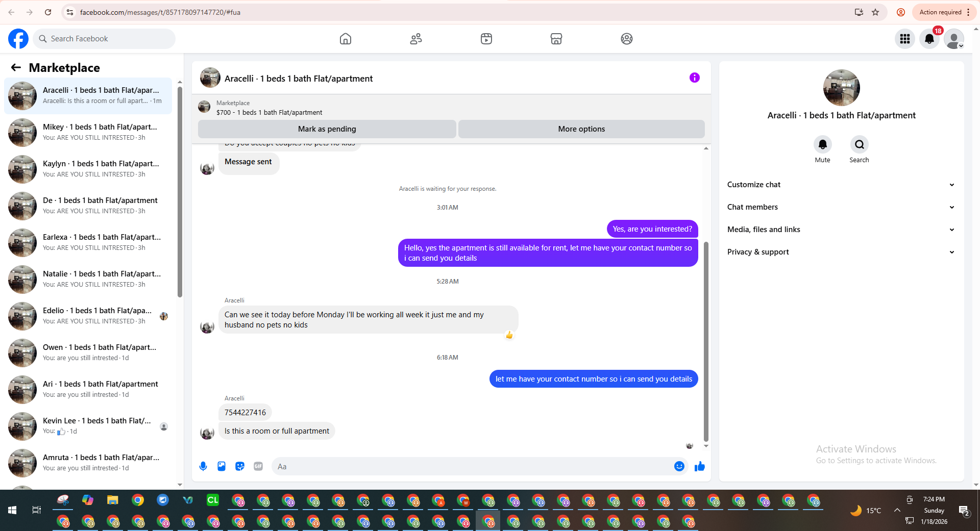Show hidden system tray icons
The height and width of the screenshot is (531, 980).
pyautogui.click(x=897, y=510)
